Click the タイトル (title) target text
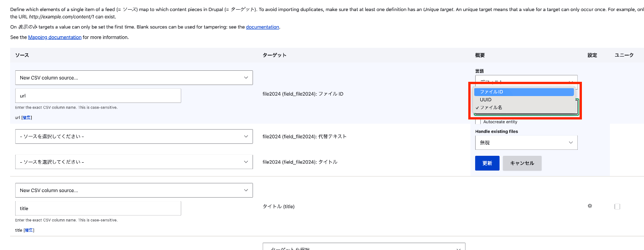The width and height of the screenshot is (644, 250). [x=278, y=206]
